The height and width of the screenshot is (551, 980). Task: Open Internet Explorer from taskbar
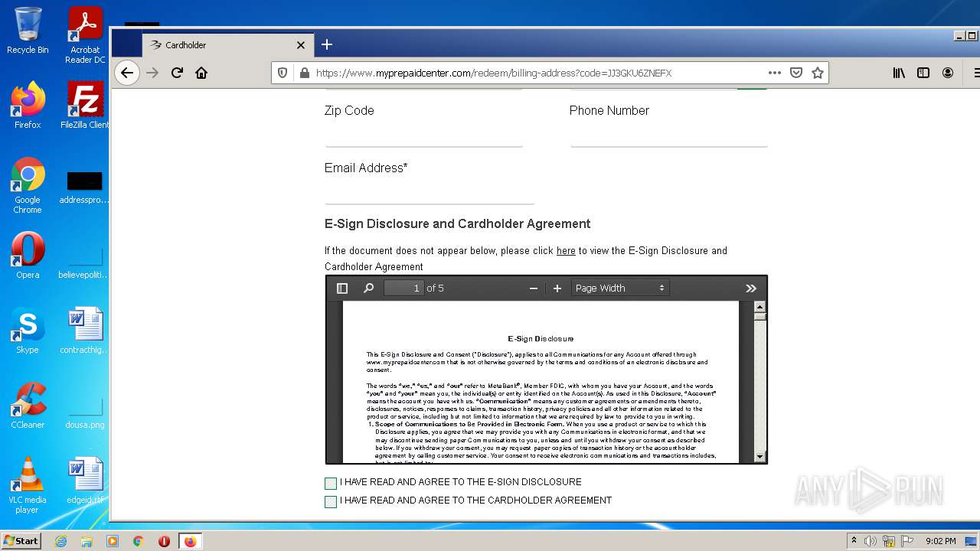(61, 541)
